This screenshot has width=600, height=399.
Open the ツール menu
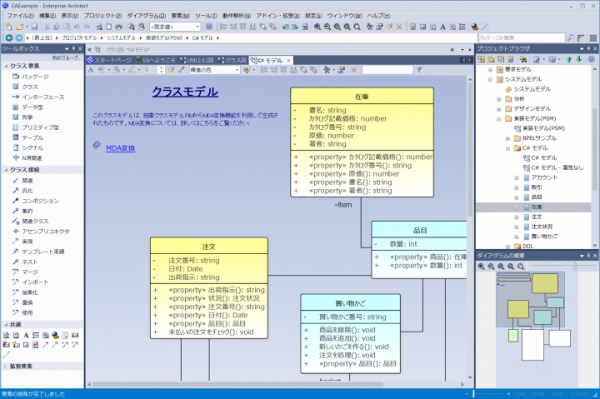pyautogui.click(x=206, y=16)
